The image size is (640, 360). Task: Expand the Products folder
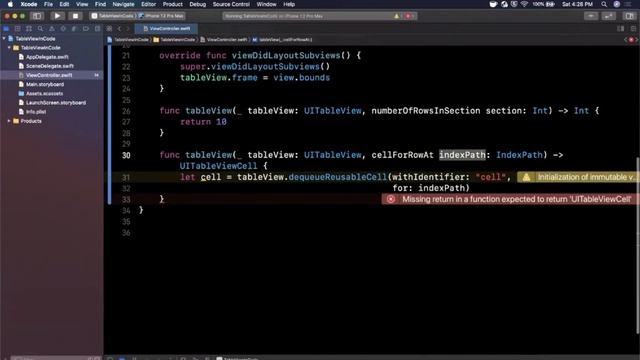coord(9,121)
